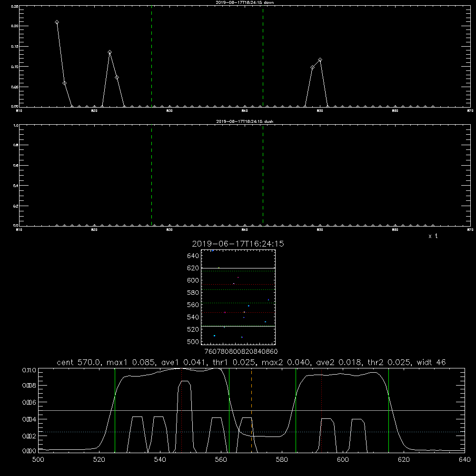Select the dawn plot title text
The image size is (476, 476).
[245, 2]
